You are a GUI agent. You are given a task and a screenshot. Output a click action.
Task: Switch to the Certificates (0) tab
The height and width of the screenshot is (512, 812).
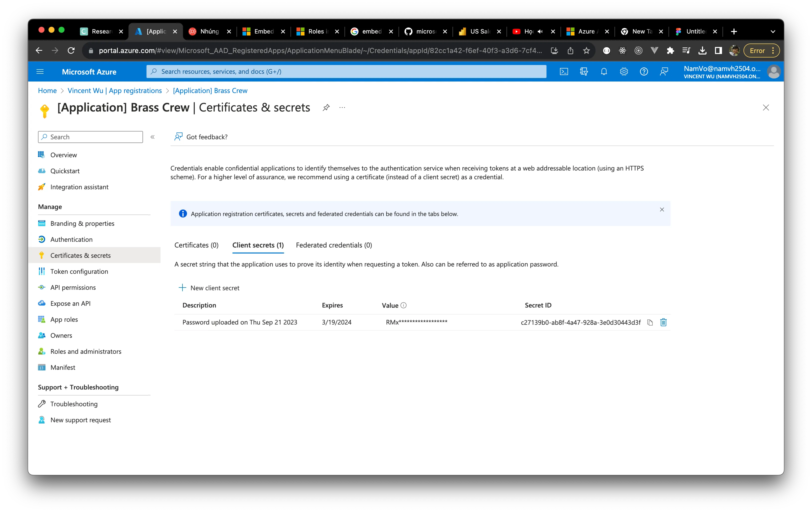tap(196, 245)
